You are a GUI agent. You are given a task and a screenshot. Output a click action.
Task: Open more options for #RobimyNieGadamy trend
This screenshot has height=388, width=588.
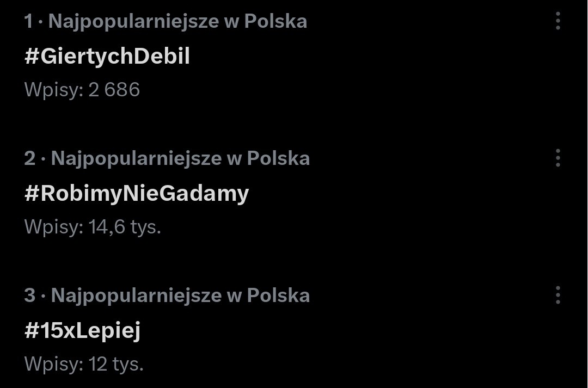(558, 158)
